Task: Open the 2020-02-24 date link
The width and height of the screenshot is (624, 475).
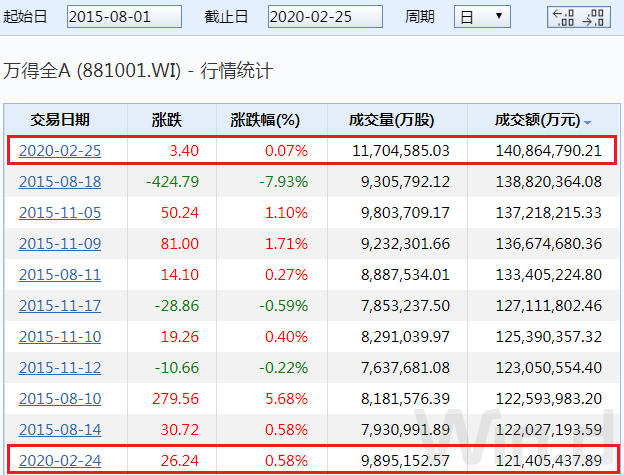Action: (60, 461)
